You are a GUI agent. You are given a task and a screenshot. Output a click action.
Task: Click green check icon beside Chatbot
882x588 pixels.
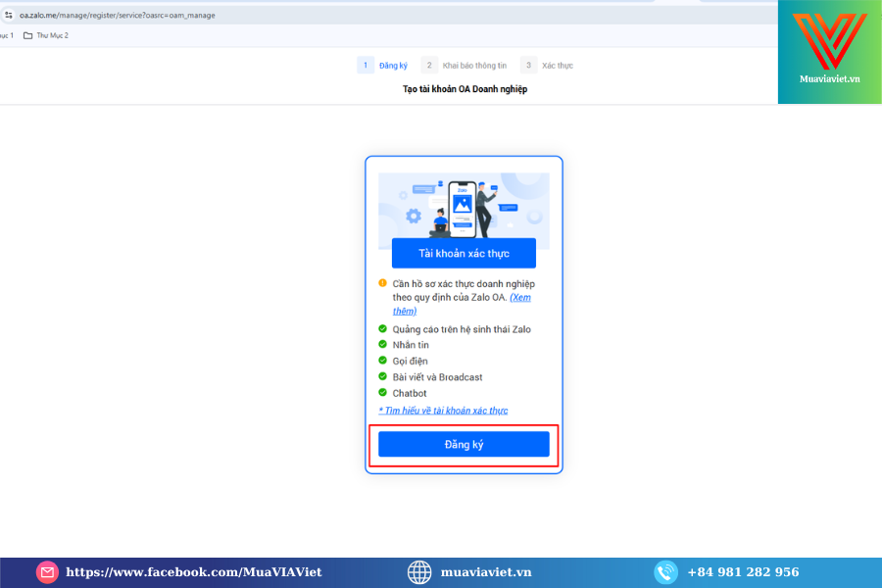point(382,392)
